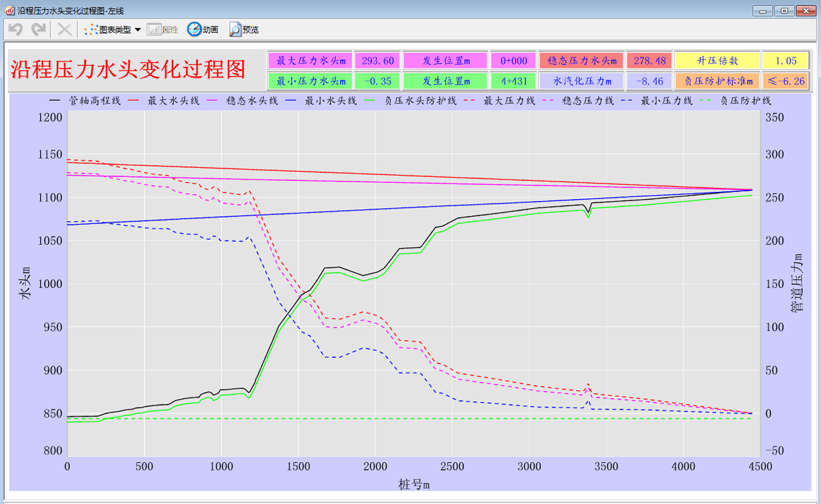
Task: Click the chart title 沿程压力水头变化过程图
Action: click(128, 69)
